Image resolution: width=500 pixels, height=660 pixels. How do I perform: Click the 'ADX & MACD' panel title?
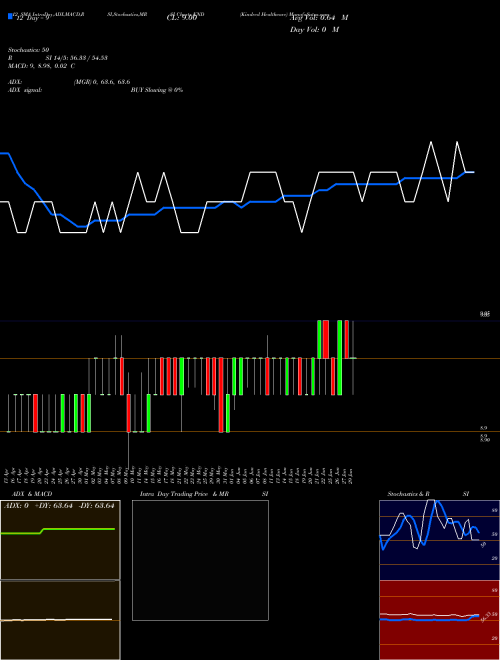coord(32,494)
